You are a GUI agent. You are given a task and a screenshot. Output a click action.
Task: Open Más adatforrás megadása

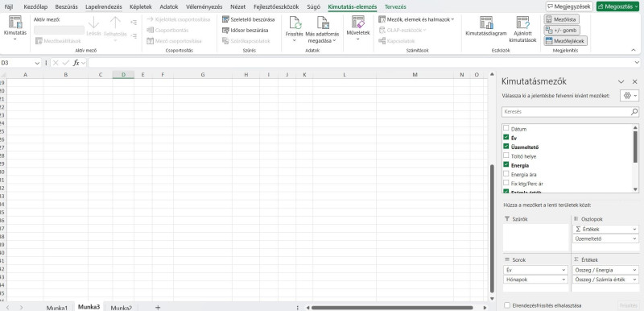coord(323,30)
